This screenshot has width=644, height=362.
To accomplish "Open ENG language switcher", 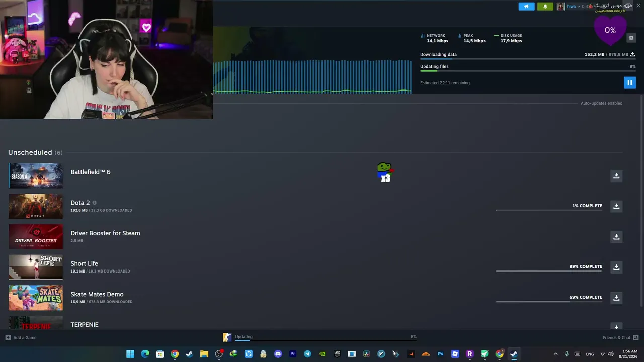I will tap(590, 354).
